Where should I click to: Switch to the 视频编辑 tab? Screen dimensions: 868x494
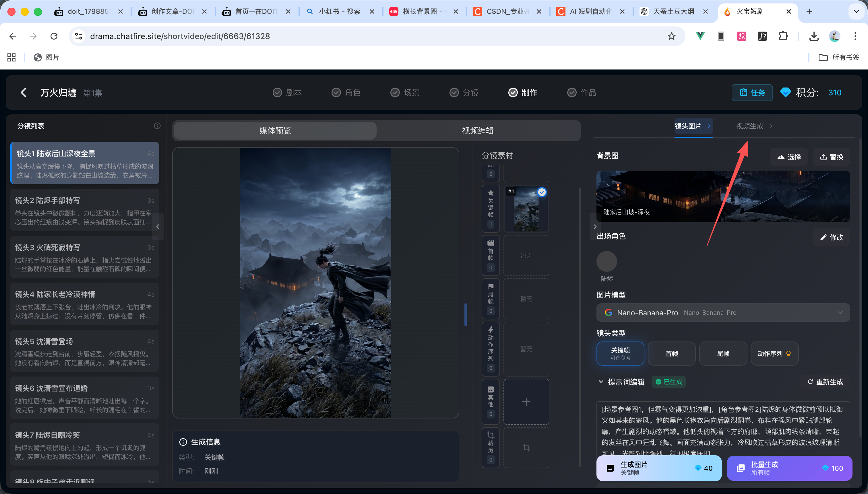pos(478,130)
